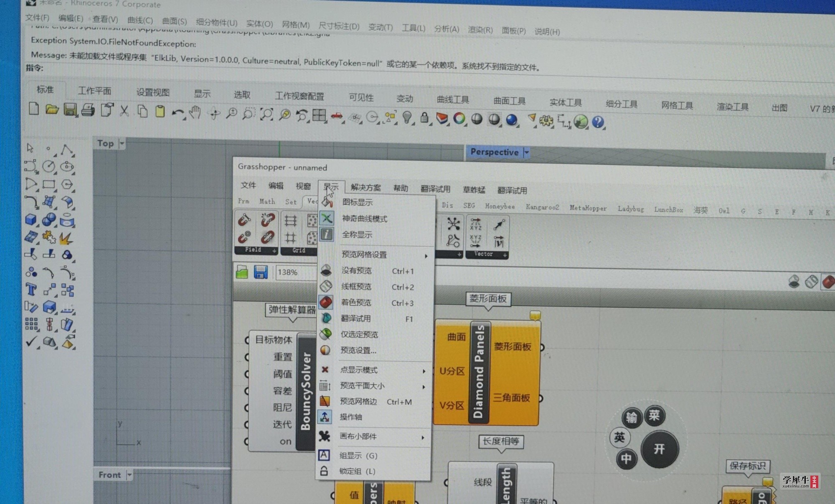Click the 翻译试用 F1 menu entry
This screenshot has height=504, width=835.
(x=356, y=319)
